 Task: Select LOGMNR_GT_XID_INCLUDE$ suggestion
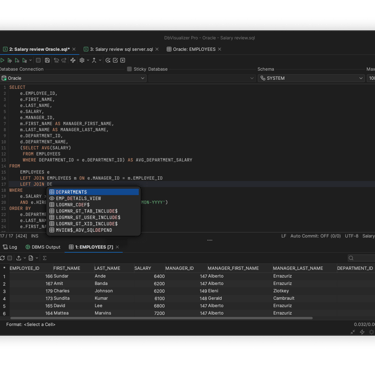tap(94, 224)
